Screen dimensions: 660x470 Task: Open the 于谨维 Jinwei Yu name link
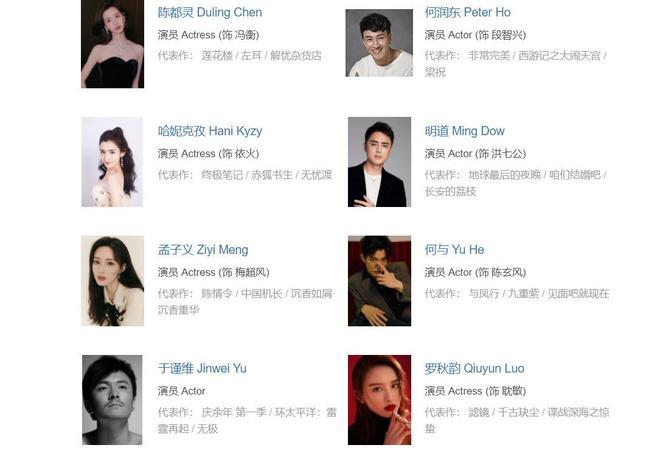coord(202,369)
